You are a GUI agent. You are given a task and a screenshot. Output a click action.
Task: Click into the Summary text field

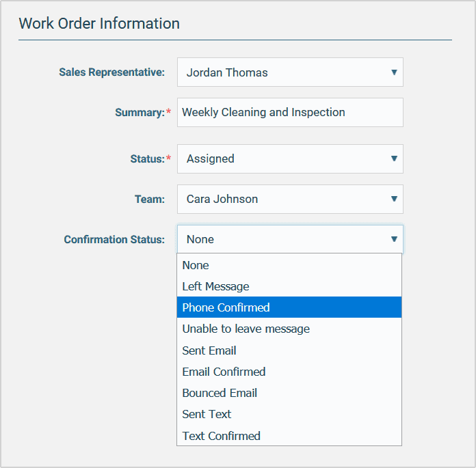[290, 113]
